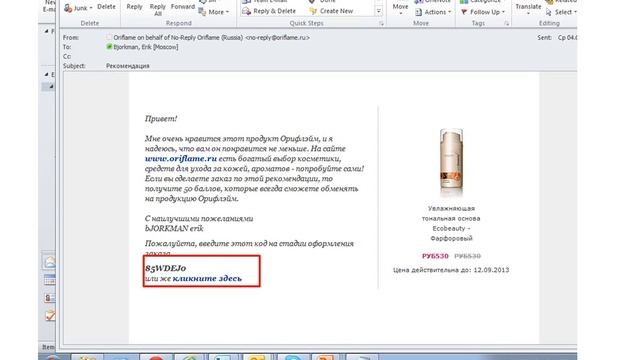Reply to the Oriflame email
Image resolution: width=640 pixels, height=360 pixels.
pos(134,7)
